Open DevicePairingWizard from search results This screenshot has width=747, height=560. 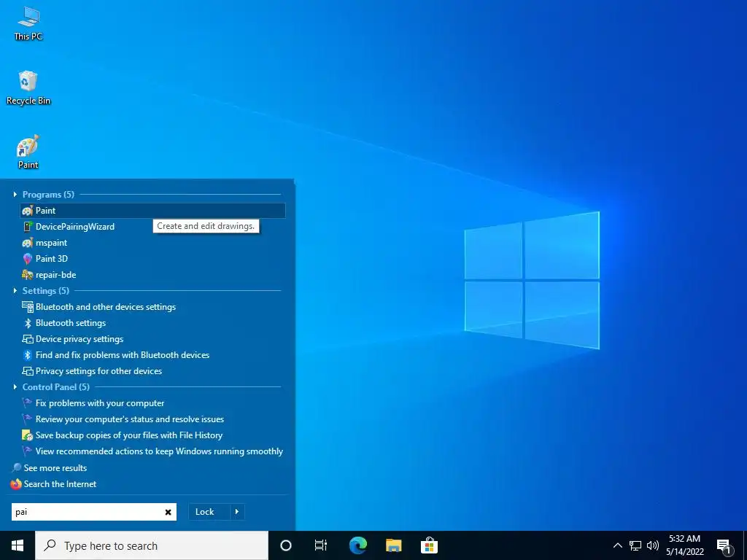click(153, 227)
